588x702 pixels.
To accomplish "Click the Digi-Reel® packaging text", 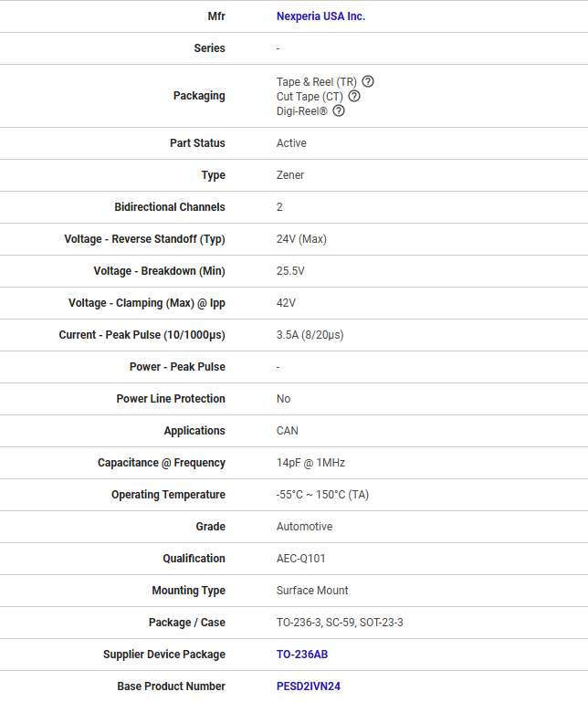I will pyautogui.click(x=302, y=110).
